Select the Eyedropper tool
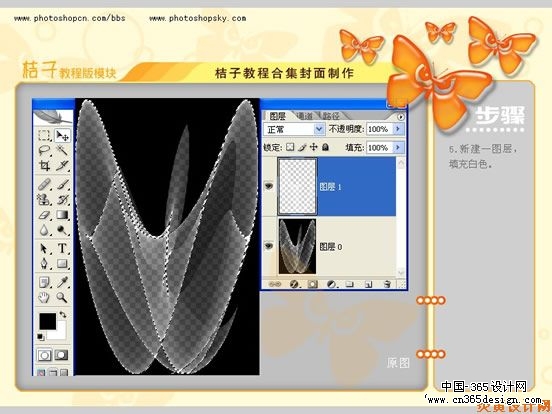Screen dimensions: 552x414 [x=62, y=282]
